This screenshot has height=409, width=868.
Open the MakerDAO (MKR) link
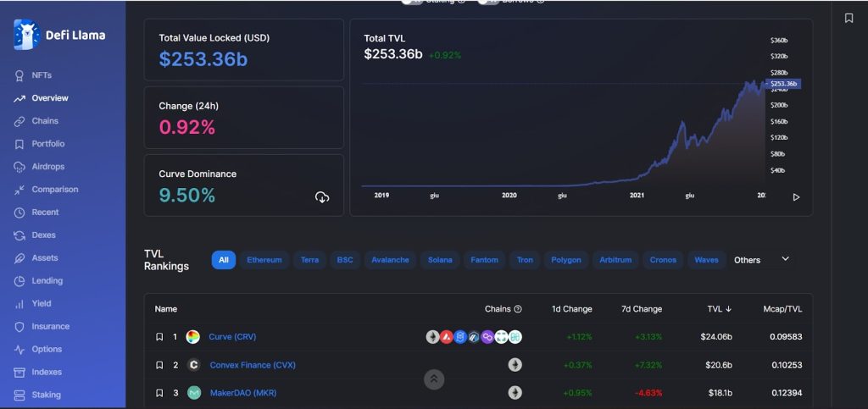coord(243,393)
